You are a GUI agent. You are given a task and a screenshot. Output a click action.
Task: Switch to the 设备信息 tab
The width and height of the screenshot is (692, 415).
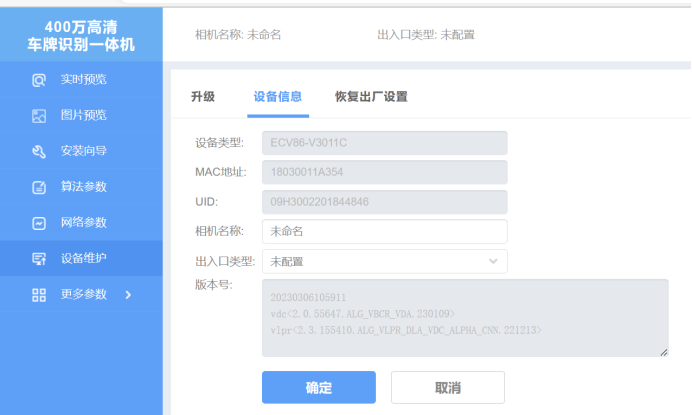click(278, 97)
